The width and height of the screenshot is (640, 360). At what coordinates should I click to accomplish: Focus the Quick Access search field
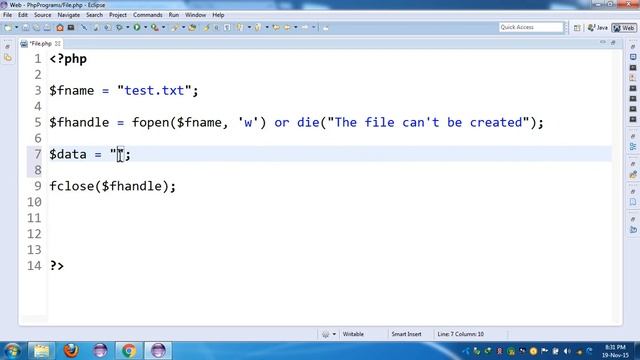point(531,27)
